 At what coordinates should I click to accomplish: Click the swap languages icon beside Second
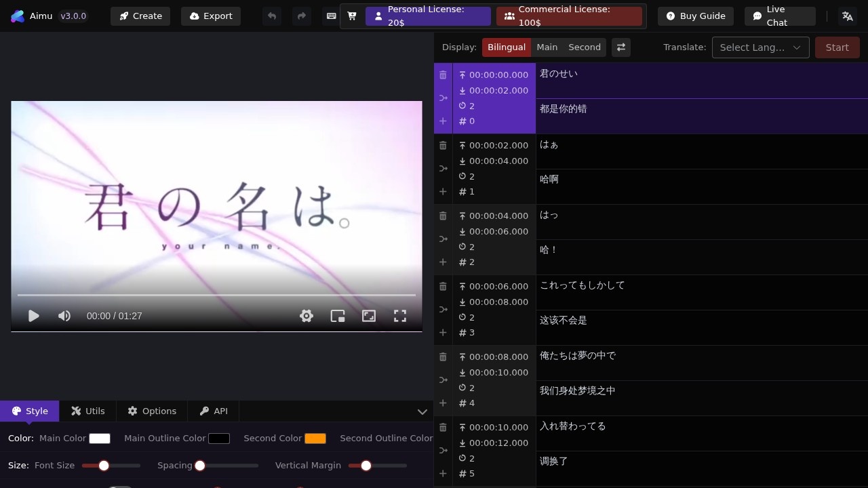[x=621, y=47]
